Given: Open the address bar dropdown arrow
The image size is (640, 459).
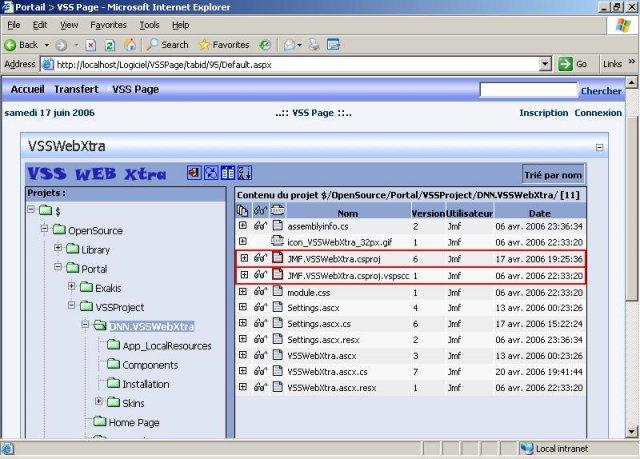Looking at the screenshot, I should 545,64.
